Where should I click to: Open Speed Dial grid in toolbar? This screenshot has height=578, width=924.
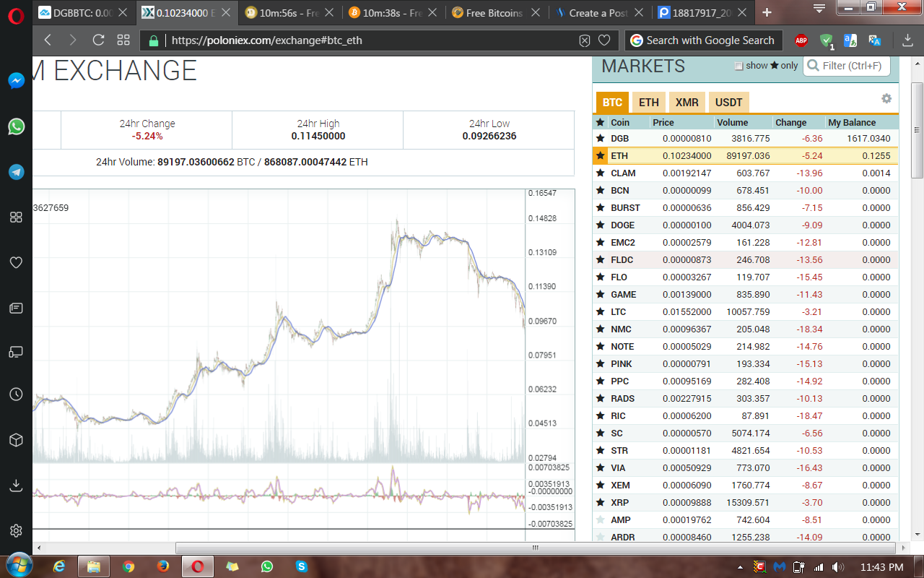[x=123, y=40]
